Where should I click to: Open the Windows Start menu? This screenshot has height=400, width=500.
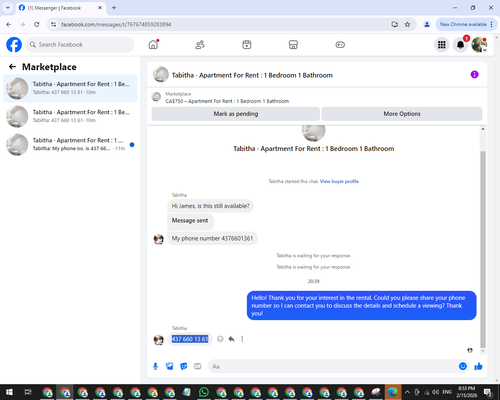[x=9, y=392]
